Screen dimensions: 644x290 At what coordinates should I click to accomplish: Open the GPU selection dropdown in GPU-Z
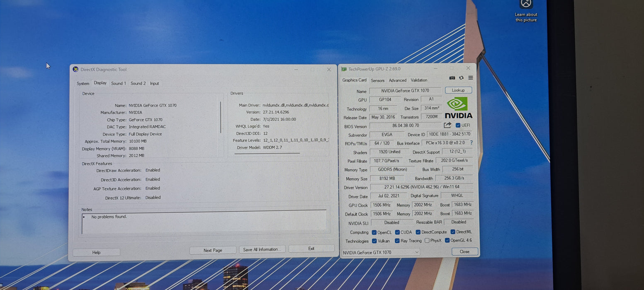pyautogui.click(x=381, y=252)
